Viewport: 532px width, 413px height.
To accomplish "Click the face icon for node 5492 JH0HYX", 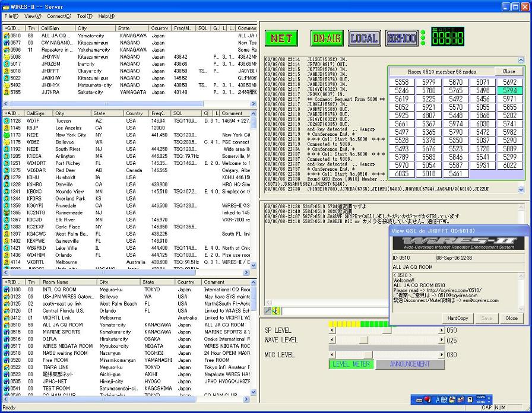I will pos(6,85).
